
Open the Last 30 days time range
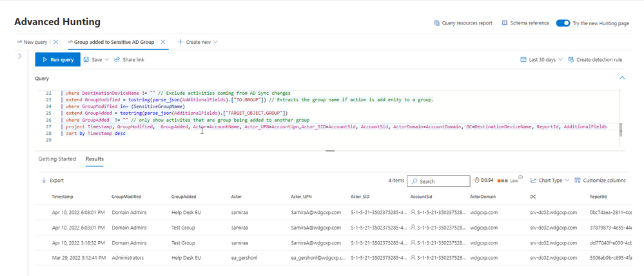click(x=542, y=59)
